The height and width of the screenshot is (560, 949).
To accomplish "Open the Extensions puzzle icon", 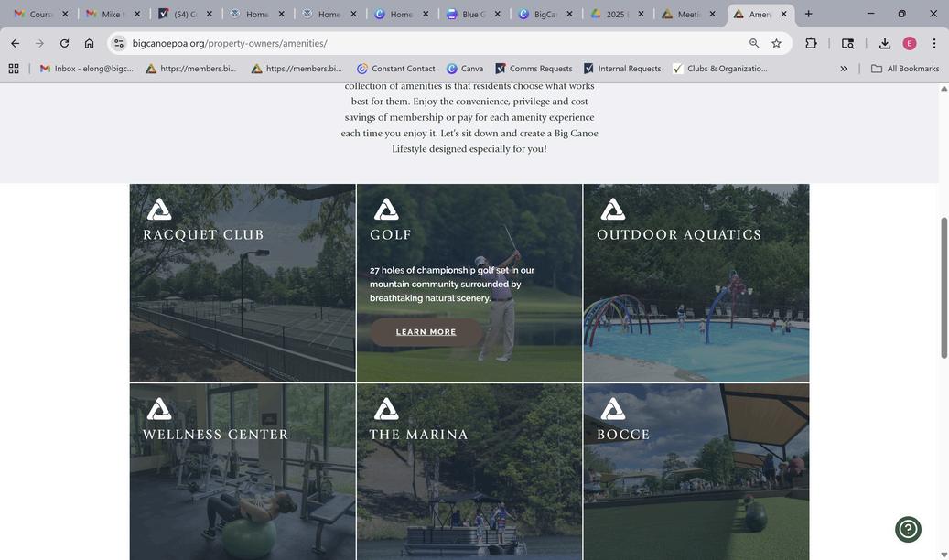I will (x=811, y=43).
